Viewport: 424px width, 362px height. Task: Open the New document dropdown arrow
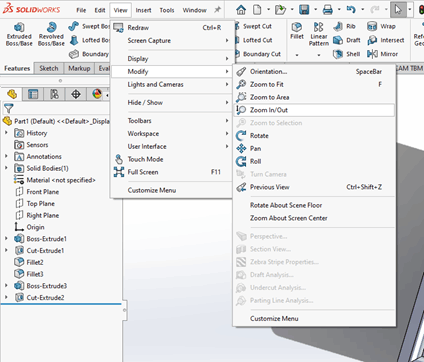(x=268, y=10)
